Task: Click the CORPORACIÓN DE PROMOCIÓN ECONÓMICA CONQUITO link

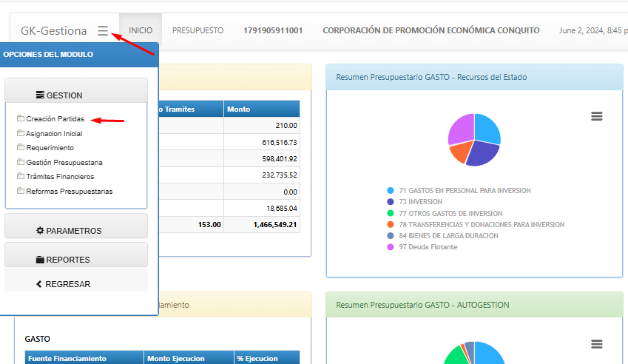Action: tap(431, 30)
